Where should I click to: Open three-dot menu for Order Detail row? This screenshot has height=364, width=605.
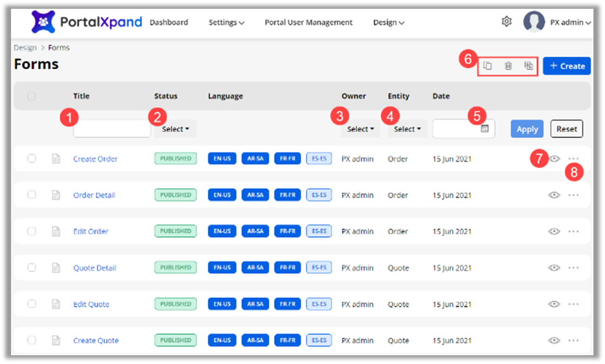click(x=574, y=195)
